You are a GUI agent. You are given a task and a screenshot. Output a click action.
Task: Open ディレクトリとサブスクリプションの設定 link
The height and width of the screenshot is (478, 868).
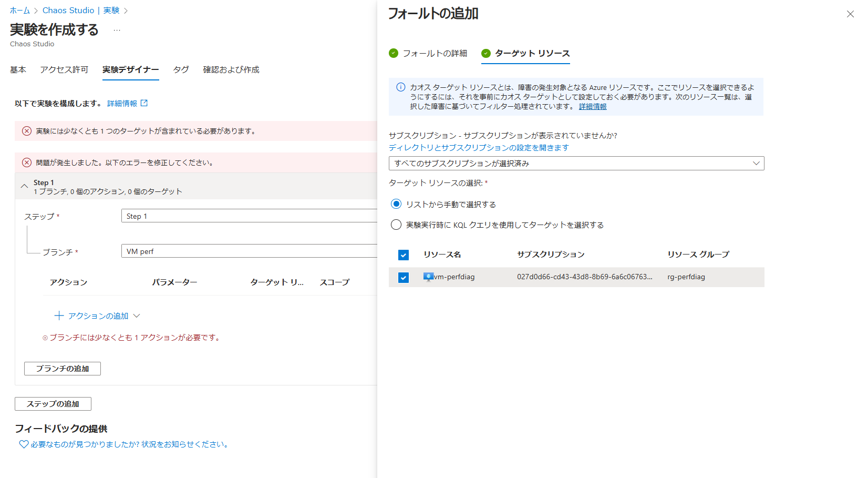tap(479, 148)
